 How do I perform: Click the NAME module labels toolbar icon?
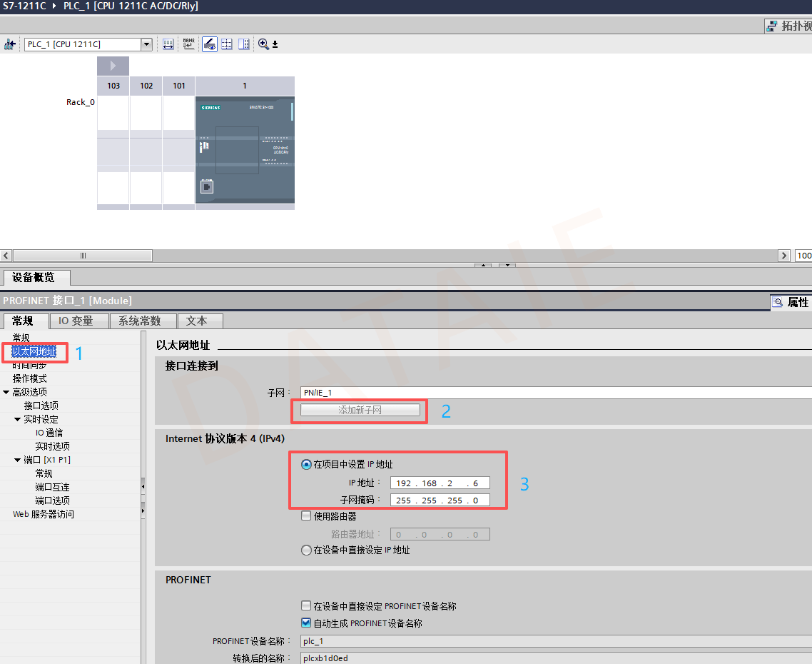(x=188, y=44)
